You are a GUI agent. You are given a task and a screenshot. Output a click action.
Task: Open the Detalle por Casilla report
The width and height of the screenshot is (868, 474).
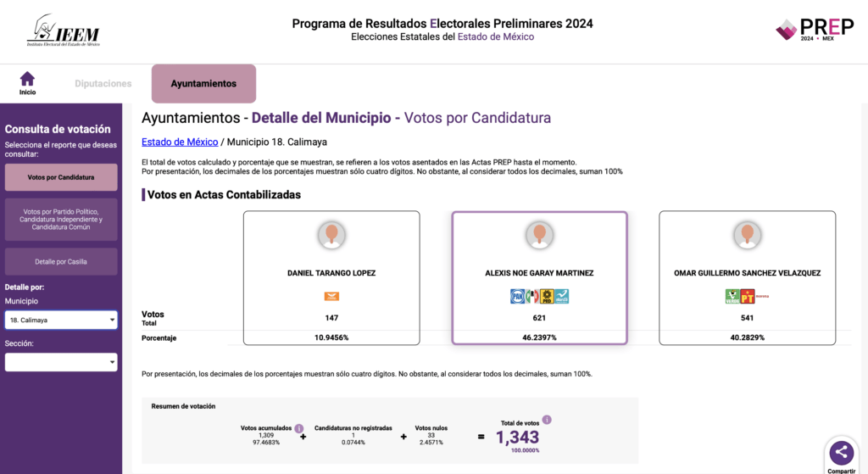coord(61,261)
